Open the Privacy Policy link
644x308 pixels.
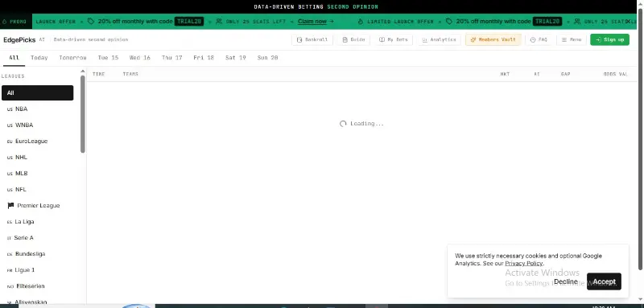coord(524,263)
